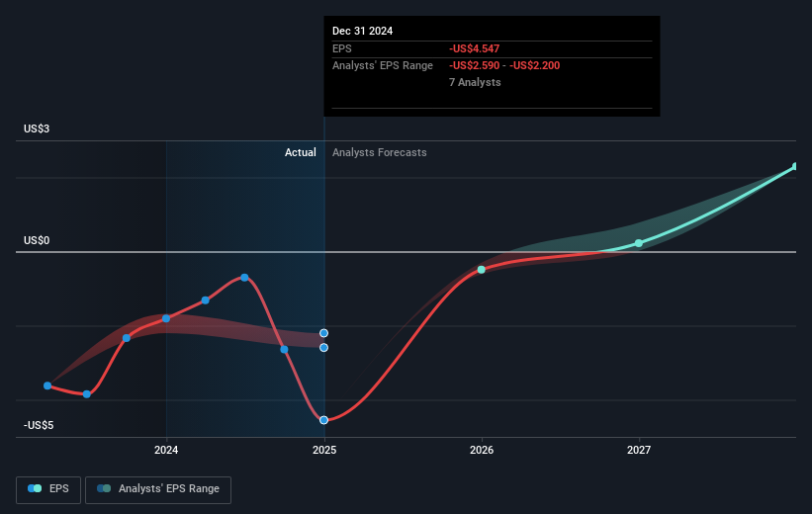Viewport: 812px width, 514px height.
Task: Click the EPS data point just before 2024
Action: click(x=127, y=338)
